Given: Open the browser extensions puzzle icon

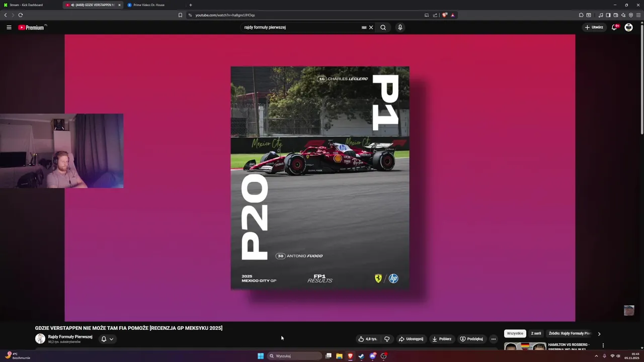Looking at the screenshot, I should coord(581,15).
